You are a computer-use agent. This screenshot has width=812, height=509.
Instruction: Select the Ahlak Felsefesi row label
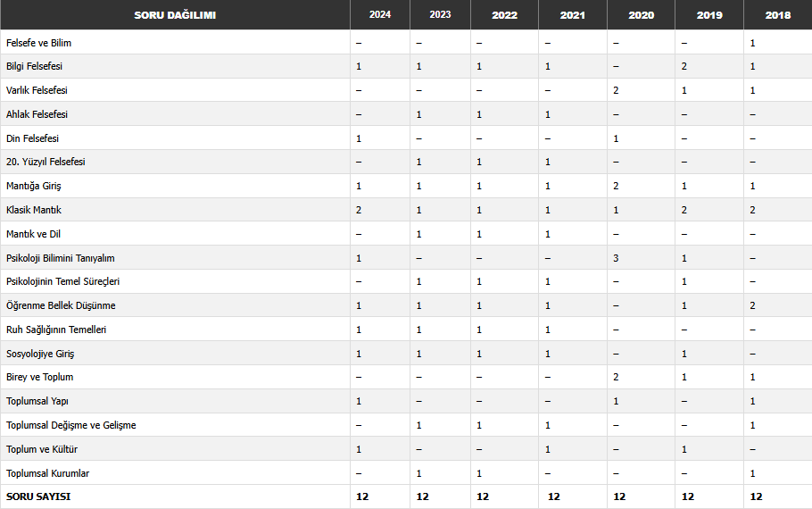click(37, 114)
